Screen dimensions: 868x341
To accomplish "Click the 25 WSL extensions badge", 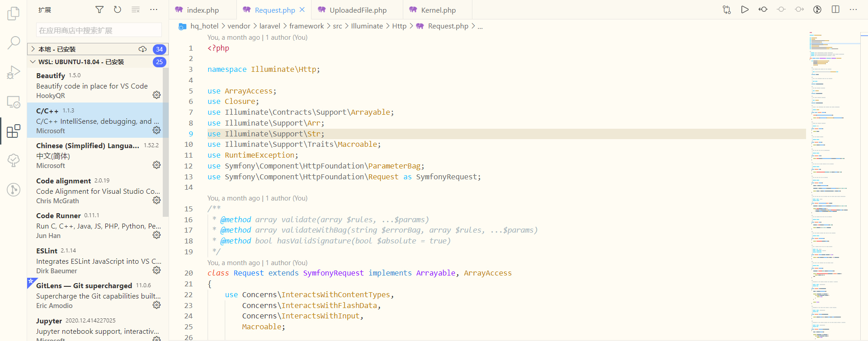I will (159, 62).
